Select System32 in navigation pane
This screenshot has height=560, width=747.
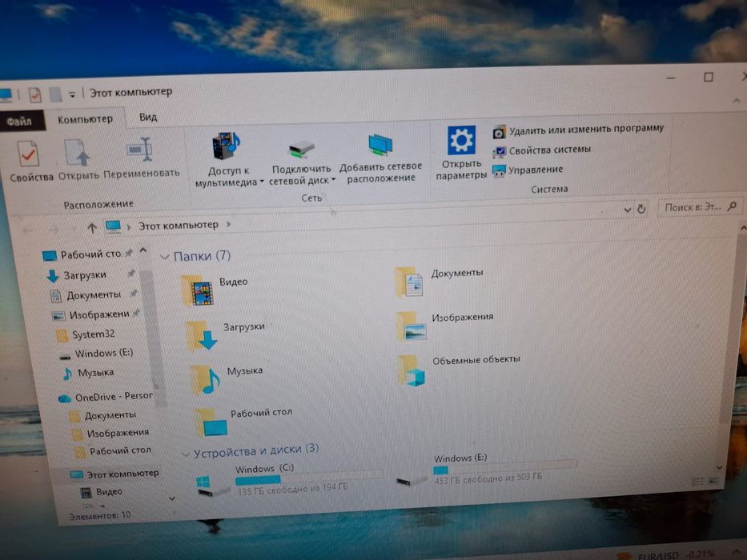(86, 334)
